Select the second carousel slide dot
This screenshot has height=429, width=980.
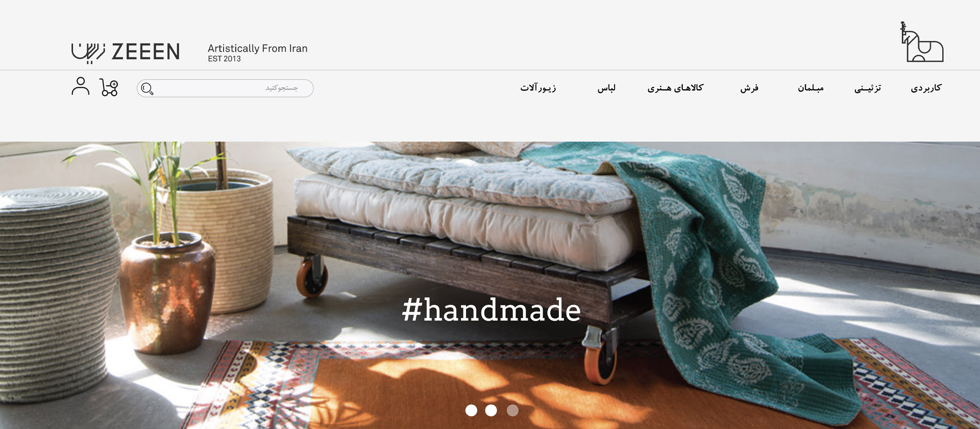(491, 410)
